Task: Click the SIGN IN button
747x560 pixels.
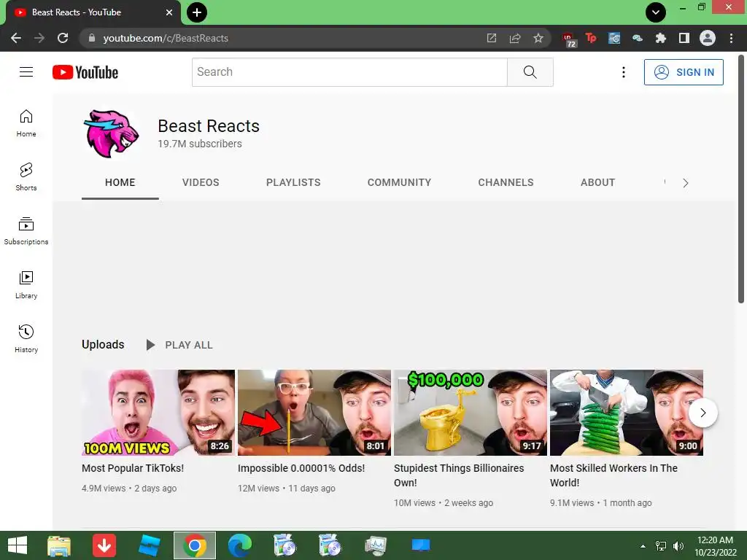Action: point(684,72)
